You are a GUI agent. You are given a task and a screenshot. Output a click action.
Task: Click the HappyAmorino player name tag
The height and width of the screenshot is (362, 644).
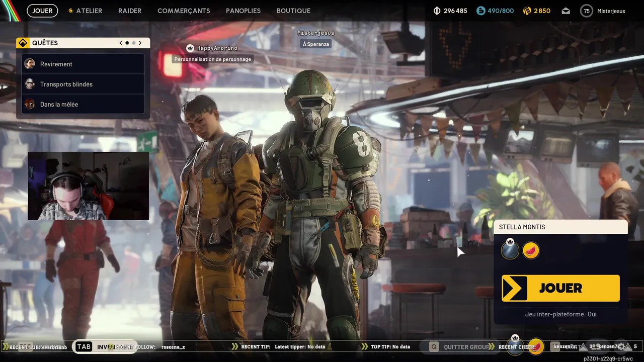point(217,48)
